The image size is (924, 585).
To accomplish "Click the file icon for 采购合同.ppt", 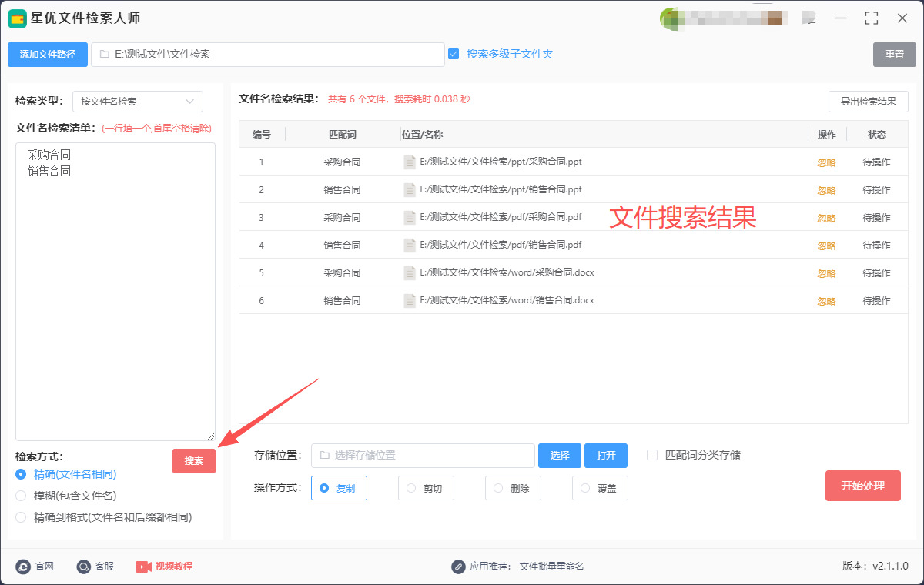I will pos(410,162).
